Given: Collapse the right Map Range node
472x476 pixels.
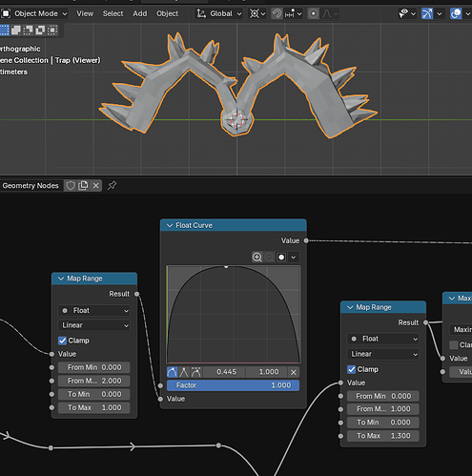Looking at the screenshot, I should (x=350, y=307).
